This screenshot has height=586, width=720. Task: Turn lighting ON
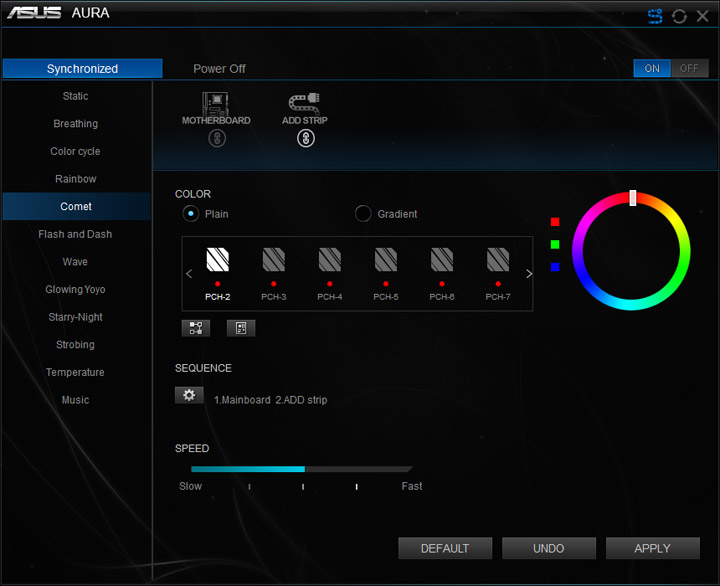click(652, 68)
